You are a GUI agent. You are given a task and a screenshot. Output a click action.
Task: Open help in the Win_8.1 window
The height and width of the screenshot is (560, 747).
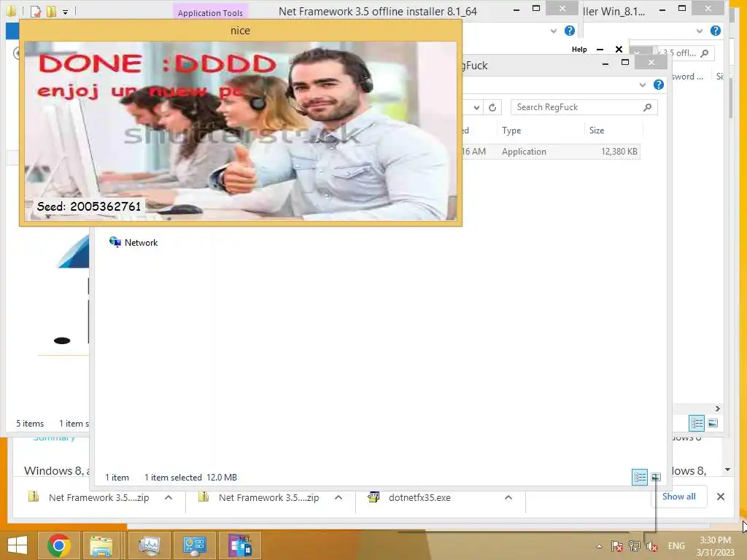[715, 31]
